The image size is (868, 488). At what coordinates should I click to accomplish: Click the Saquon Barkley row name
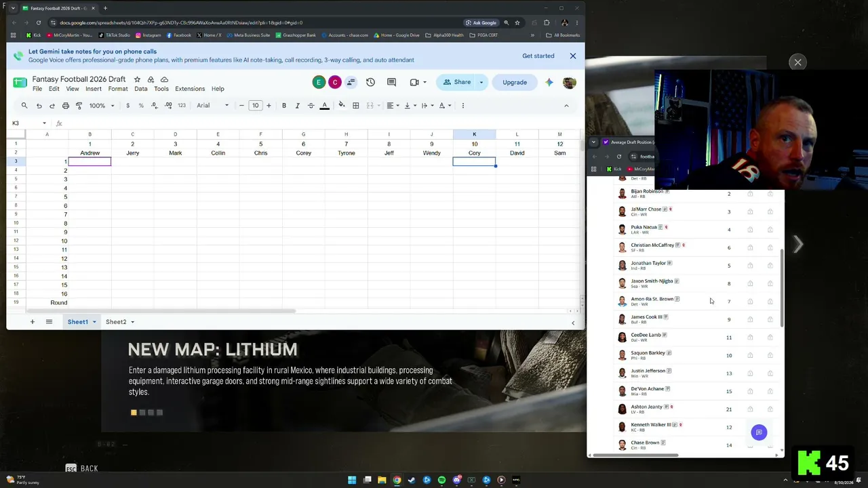[648, 352]
